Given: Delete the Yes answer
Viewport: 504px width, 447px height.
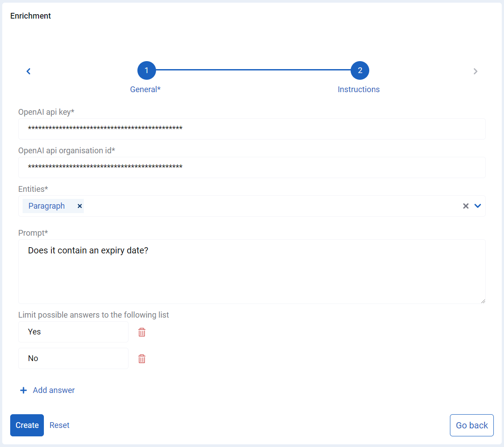Looking at the screenshot, I should click(x=142, y=332).
